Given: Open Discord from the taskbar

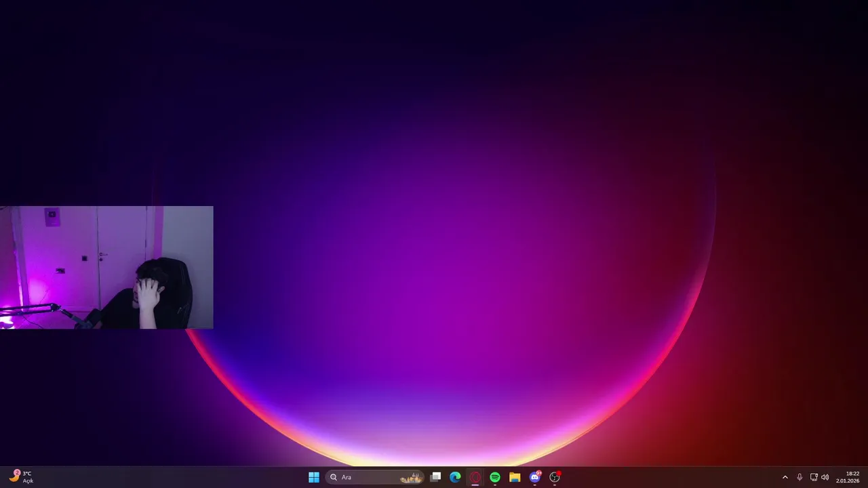Looking at the screenshot, I should coord(535,477).
